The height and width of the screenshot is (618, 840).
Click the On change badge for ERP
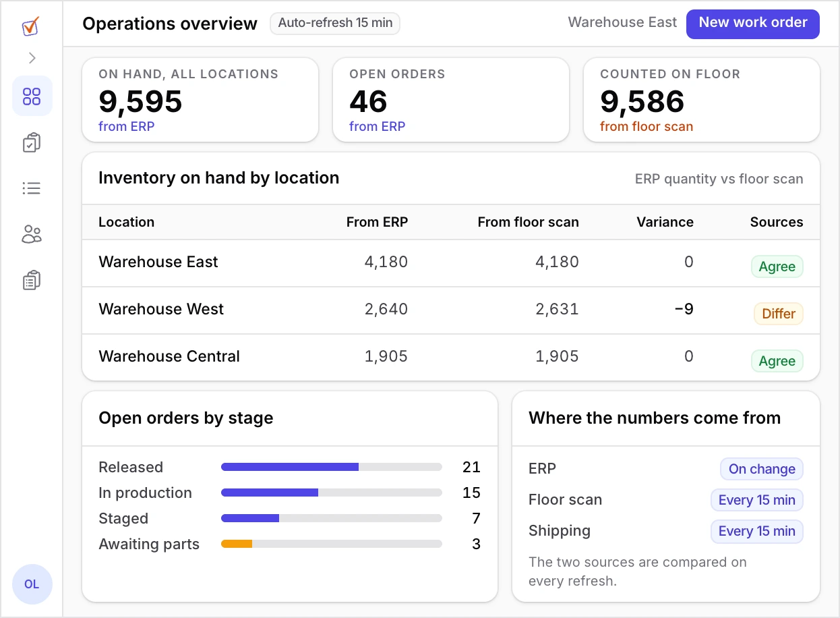762,469
